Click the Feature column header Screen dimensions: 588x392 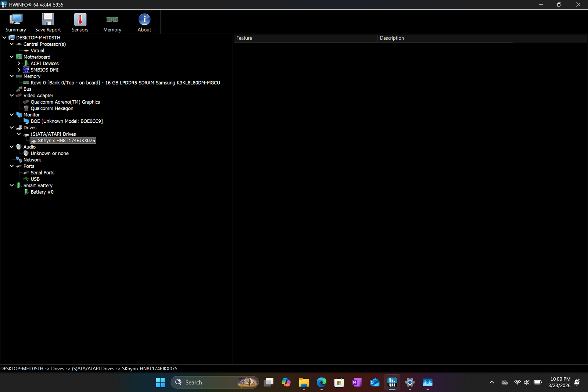[305, 38]
